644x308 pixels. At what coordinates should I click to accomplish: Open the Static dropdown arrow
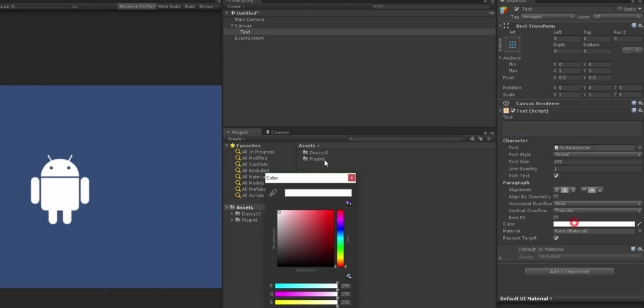point(640,9)
